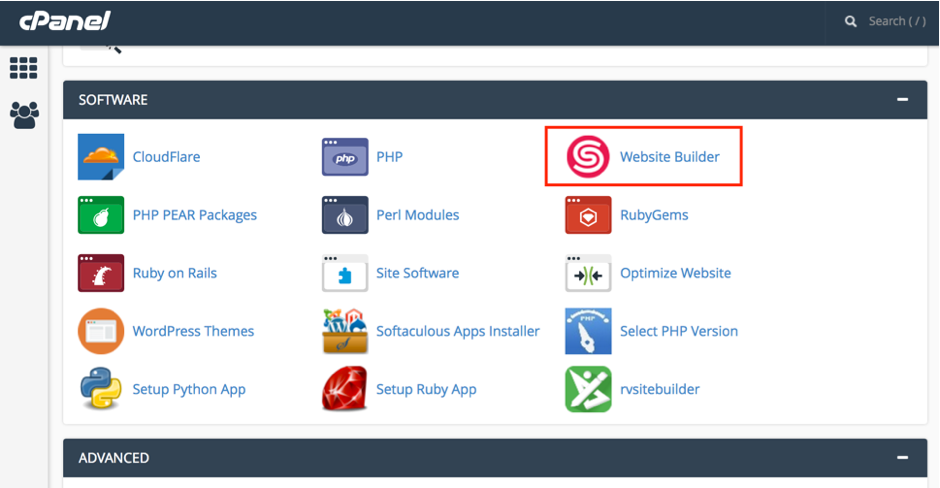Open the User Manager people icon

24,115
